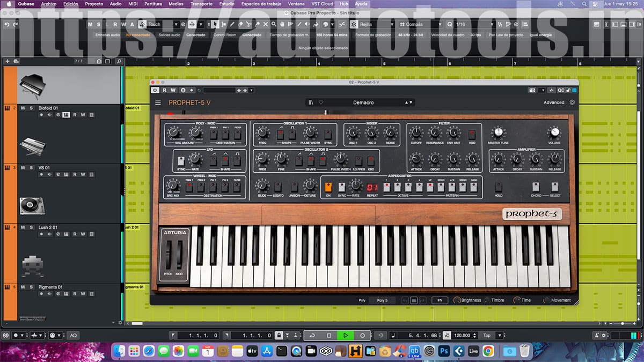644x362 pixels.
Task: Open Prophet-5 V settings gear icon
Action: [x=572, y=102]
